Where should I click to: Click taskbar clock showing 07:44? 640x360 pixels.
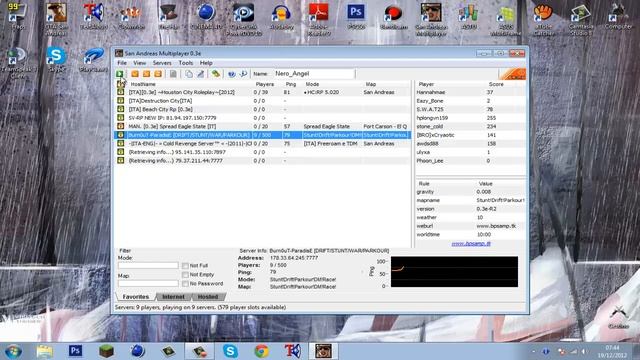(x=612, y=351)
